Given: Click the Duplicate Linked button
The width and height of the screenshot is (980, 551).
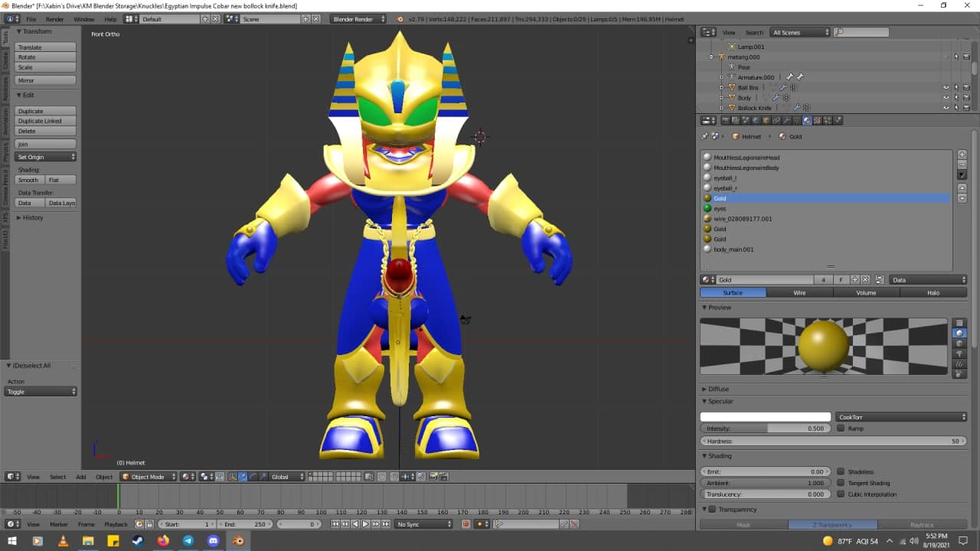Looking at the screenshot, I should click(46, 121).
